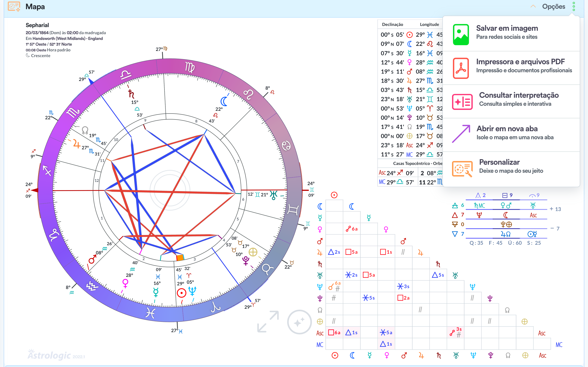The width and height of the screenshot is (588, 367).
Task: Click the Mapa header chart icon
Action: (x=14, y=7)
